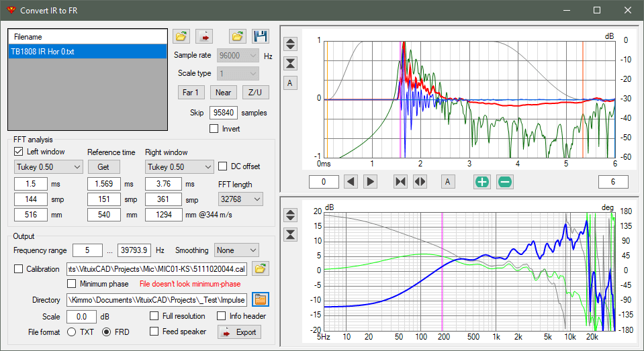This screenshot has height=351, width=644.
Task: Click the Export button
Action: (x=240, y=332)
